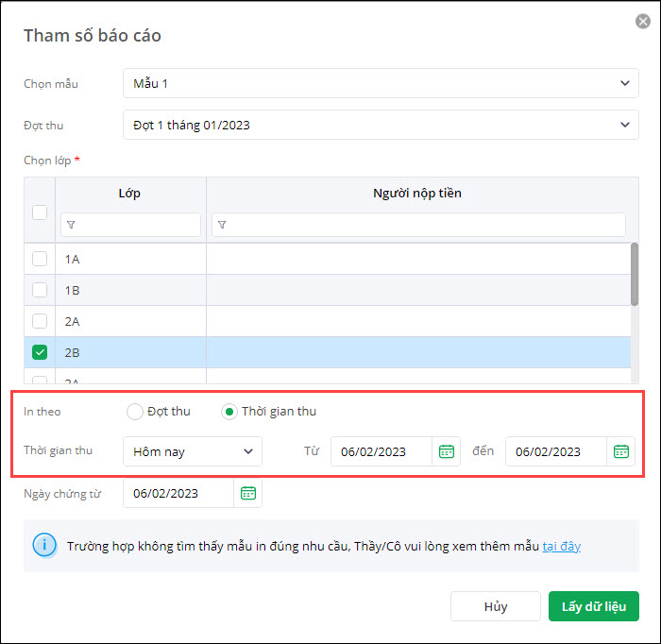Viewport: 661px width, 644px height.
Task: Open calendar for the 'đến' end date
Action: (x=621, y=451)
